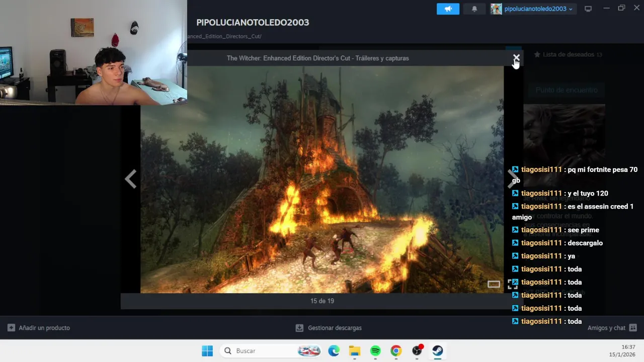
Task: Click PIPOLUCIANOTOLEDO2003 header tab
Action: (253, 23)
